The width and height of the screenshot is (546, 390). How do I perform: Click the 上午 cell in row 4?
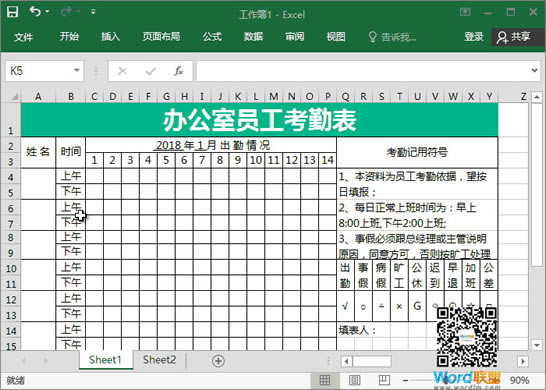coord(71,176)
